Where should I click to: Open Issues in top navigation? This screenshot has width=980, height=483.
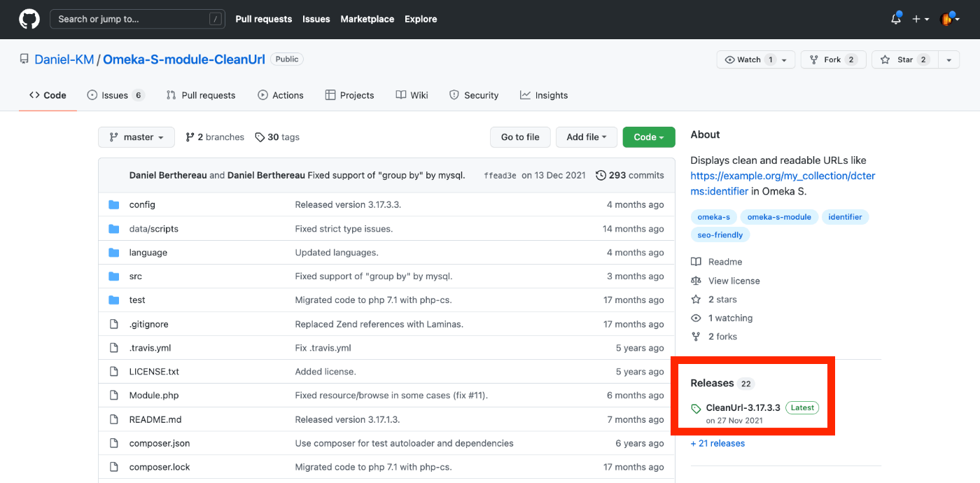[x=316, y=20]
